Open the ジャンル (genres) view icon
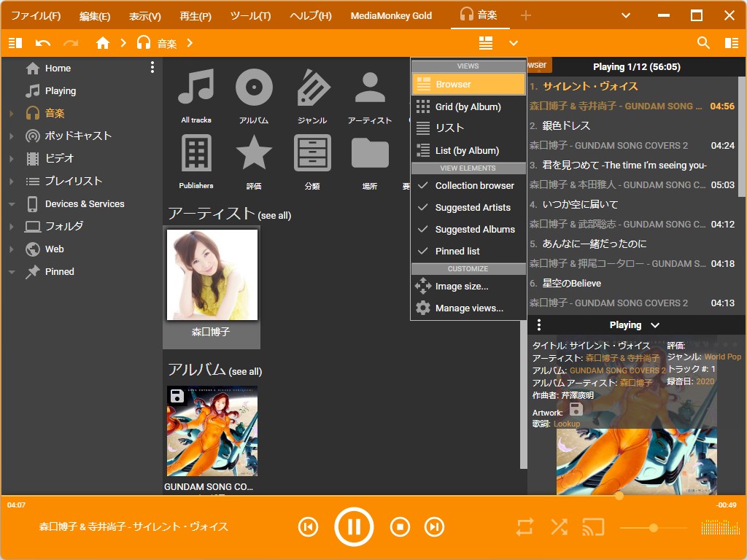The height and width of the screenshot is (560, 747). (311, 87)
